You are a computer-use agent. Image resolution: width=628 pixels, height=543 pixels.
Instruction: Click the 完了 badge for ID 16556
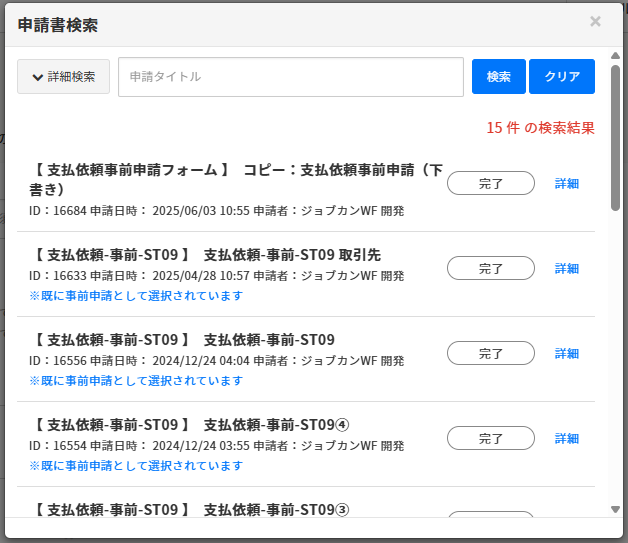491,353
